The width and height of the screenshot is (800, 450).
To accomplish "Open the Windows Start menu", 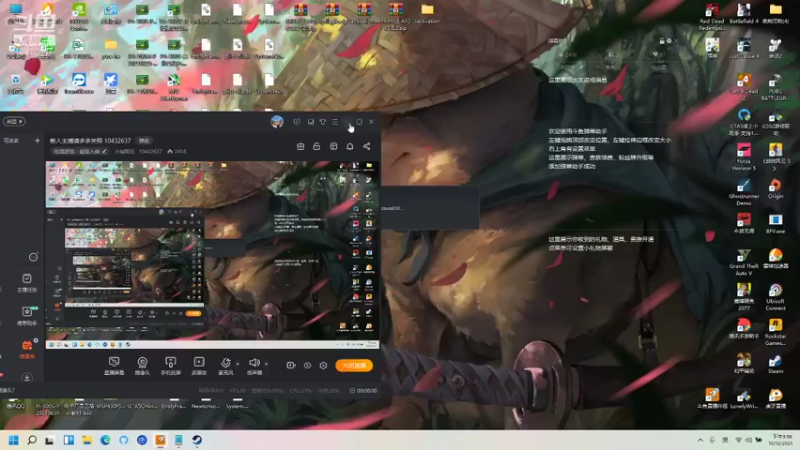I will pyautogui.click(x=14, y=440).
